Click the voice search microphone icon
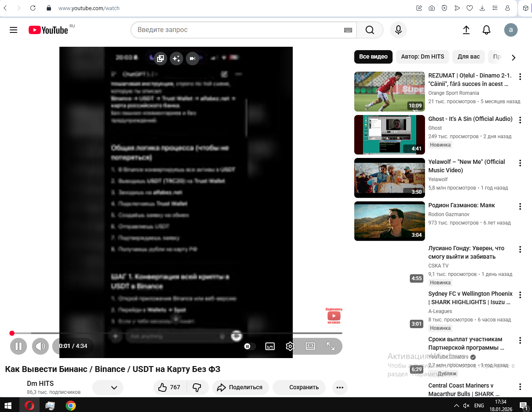The image size is (532, 412). (x=398, y=30)
